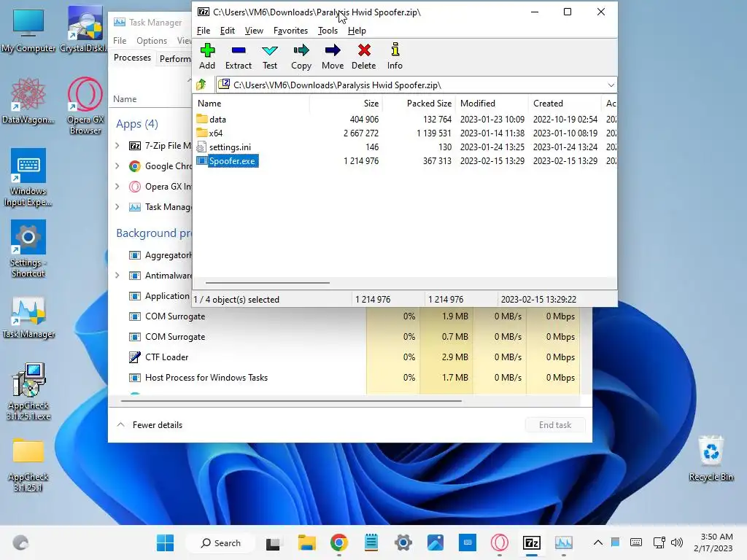Viewport: 747px width, 560px height.
Task: Open Opera GX from the taskbar
Action: [x=499, y=542]
